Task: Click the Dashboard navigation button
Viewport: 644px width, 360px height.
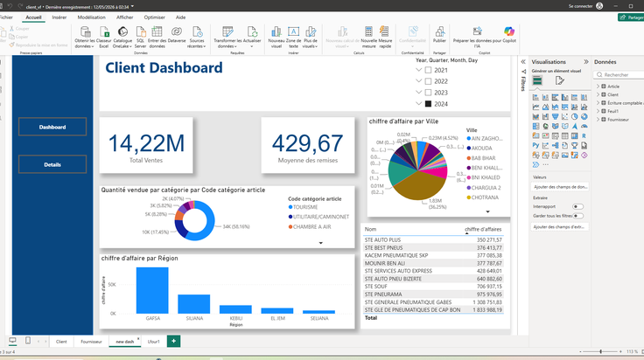Action: tap(52, 127)
